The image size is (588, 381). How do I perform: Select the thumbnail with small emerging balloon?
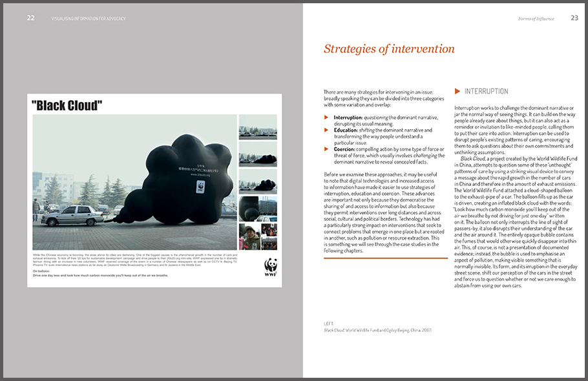(258, 154)
